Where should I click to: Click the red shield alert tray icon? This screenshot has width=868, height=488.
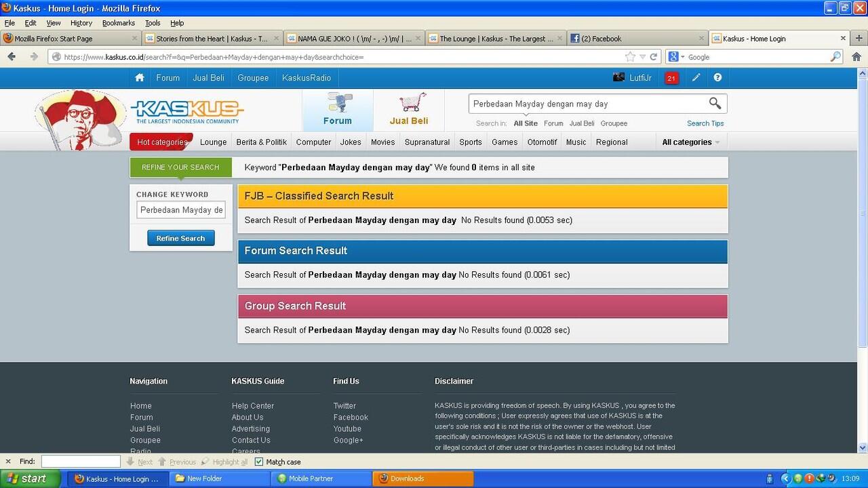[x=809, y=479]
